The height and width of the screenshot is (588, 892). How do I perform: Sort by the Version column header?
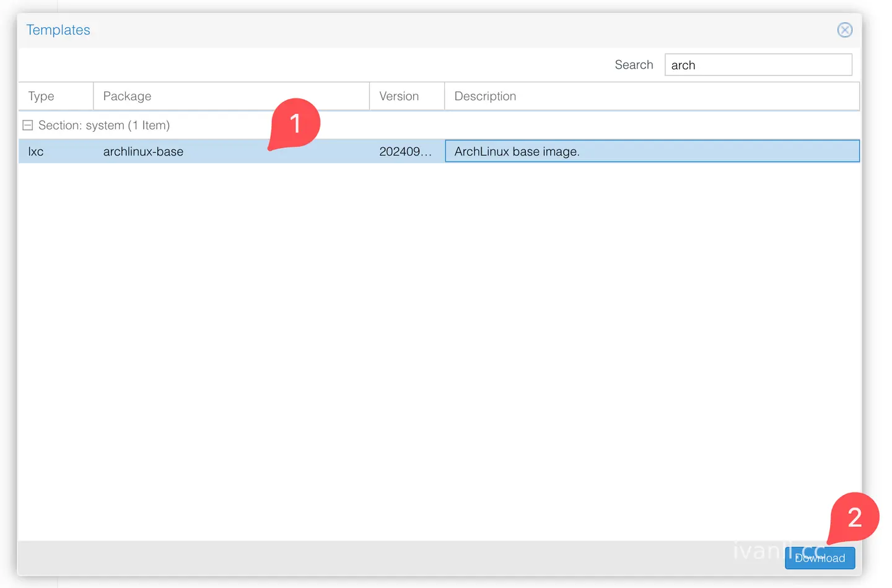[x=407, y=96]
